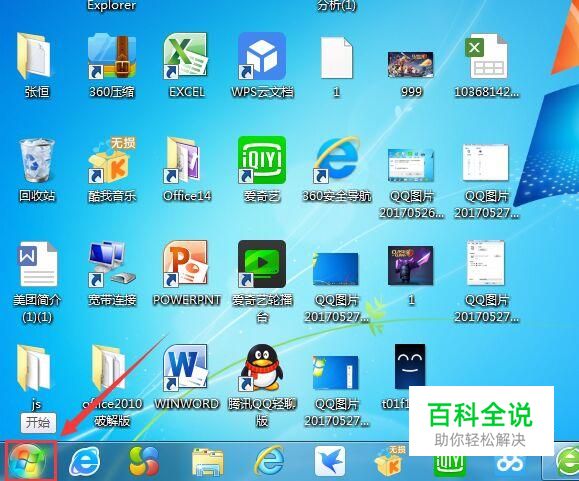The height and width of the screenshot is (481, 579).
Task: Open Windows Explorer folder icon in taskbar
Action: click(207, 462)
